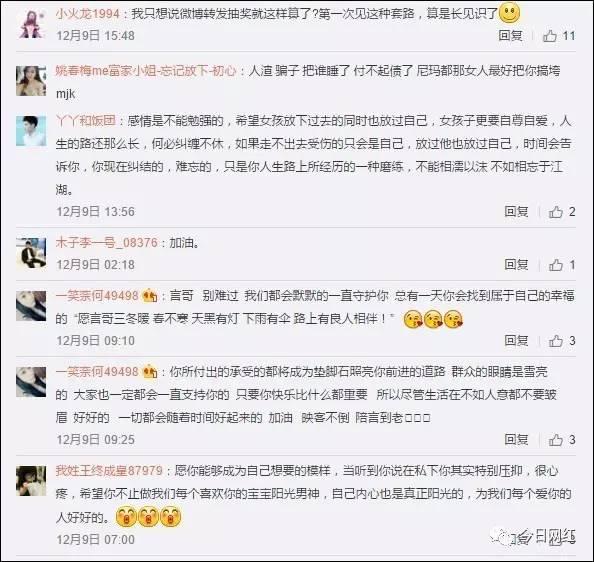Click avatar of 木子李一号_08376

31,253
